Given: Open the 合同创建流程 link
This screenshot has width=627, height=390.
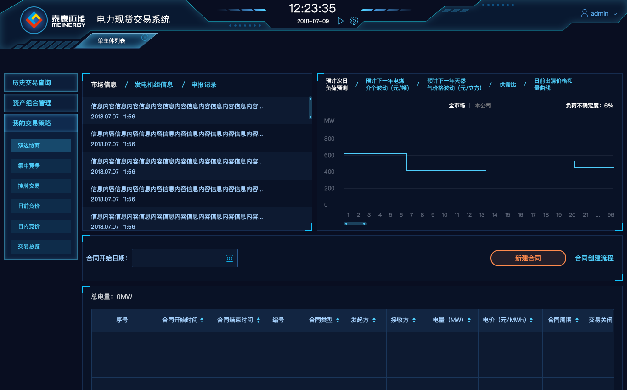Looking at the screenshot, I should click(x=594, y=258).
